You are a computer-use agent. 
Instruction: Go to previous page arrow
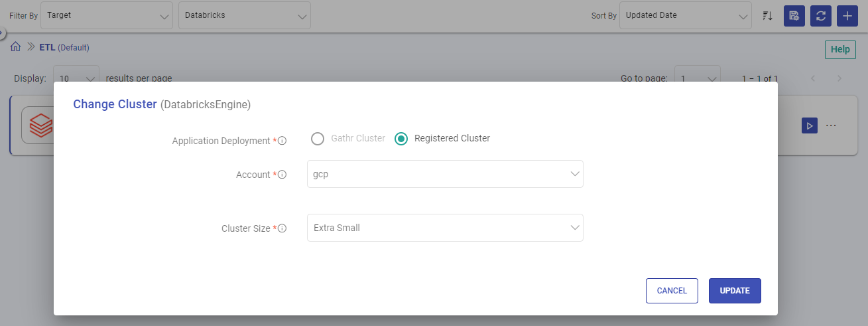tap(813, 78)
